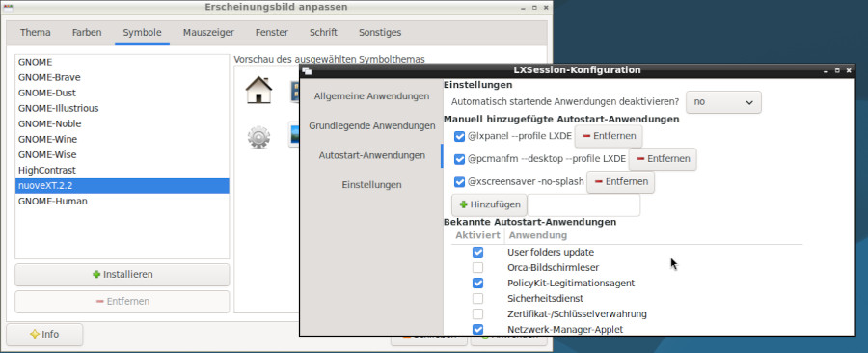
Task: Select GNOME-Dust icon theme
Action: tap(122, 93)
